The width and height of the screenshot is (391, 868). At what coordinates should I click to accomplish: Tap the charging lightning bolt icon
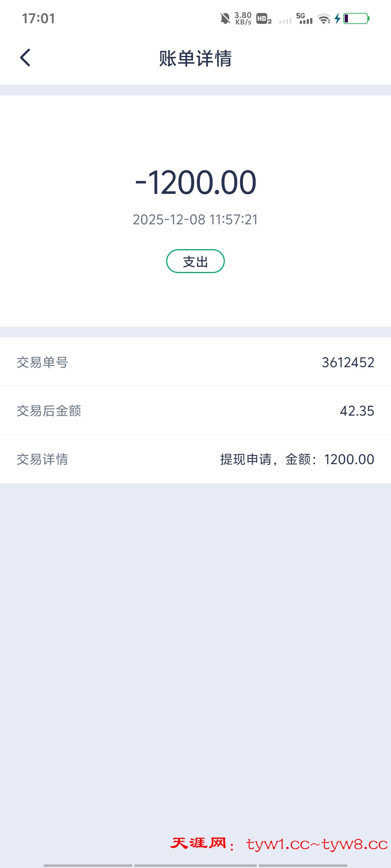click(337, 18)
